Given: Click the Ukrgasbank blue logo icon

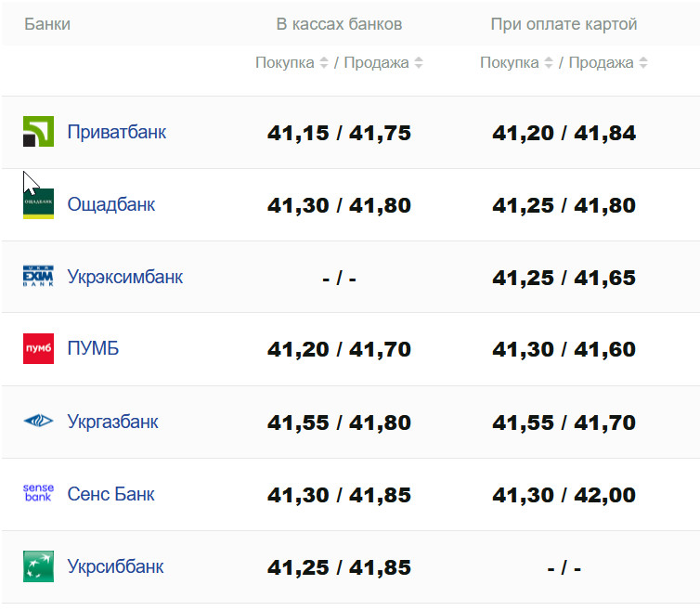Looking at the screenshot, I should pyautogui.click(x=38, y=422).
